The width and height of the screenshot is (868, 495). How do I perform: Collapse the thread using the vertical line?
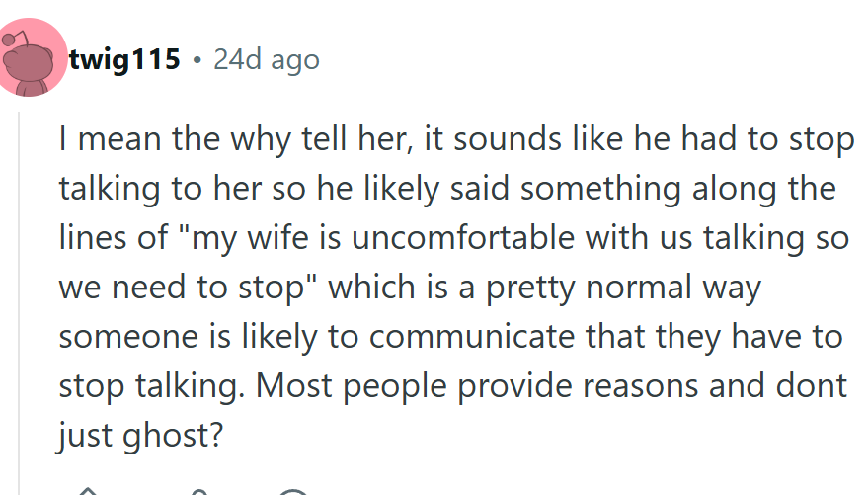[21, 296]
